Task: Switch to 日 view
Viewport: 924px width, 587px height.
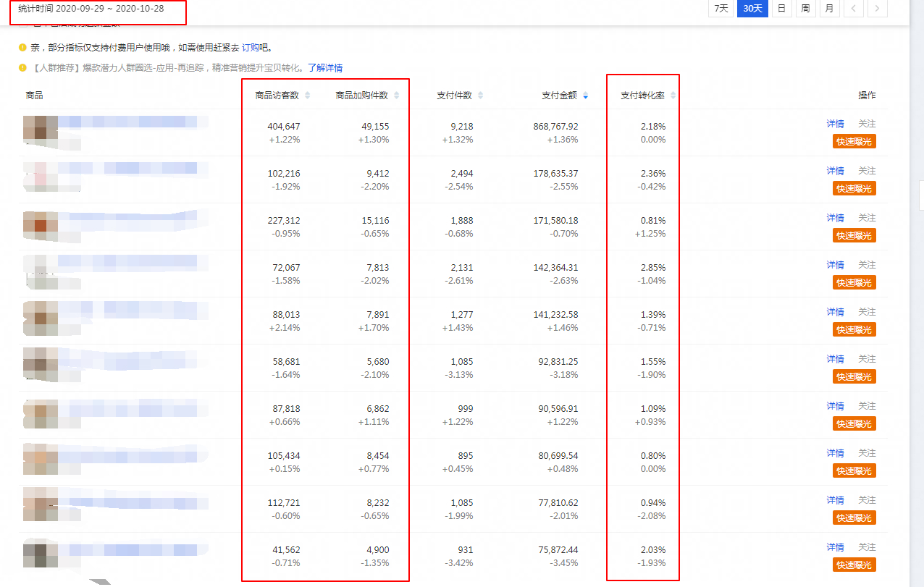Action: click(x=781, y=9)
